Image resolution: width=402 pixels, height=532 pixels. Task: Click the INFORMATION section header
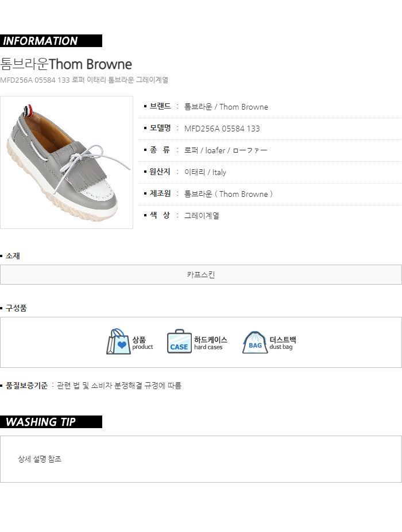[51, 41]
